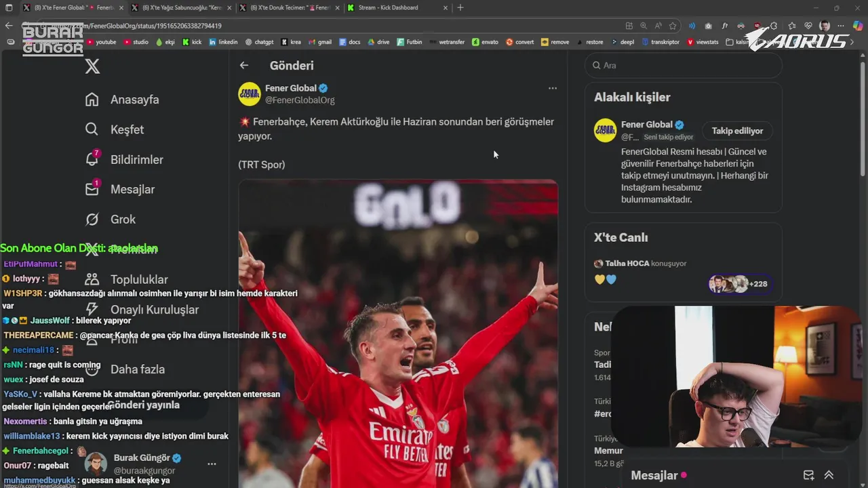This screenshot has height=488, width=868.
Task: Open docs bookmark
Action: [349, 42]
